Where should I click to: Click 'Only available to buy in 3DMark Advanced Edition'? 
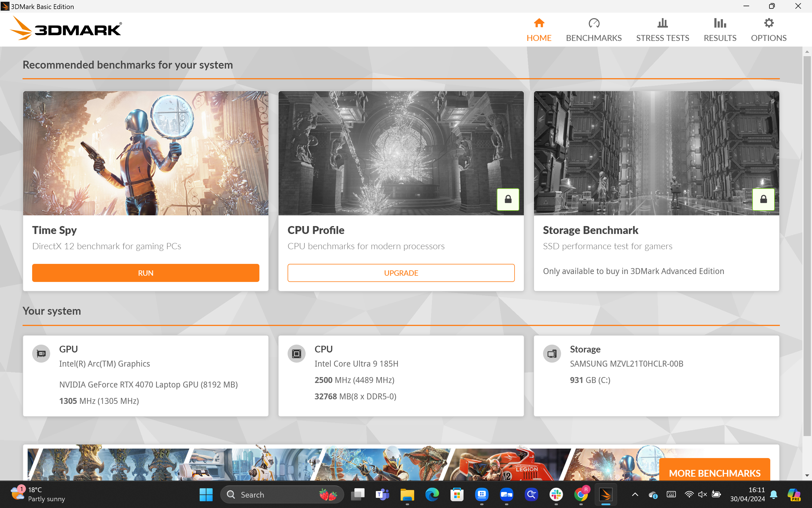click(634, 271)
